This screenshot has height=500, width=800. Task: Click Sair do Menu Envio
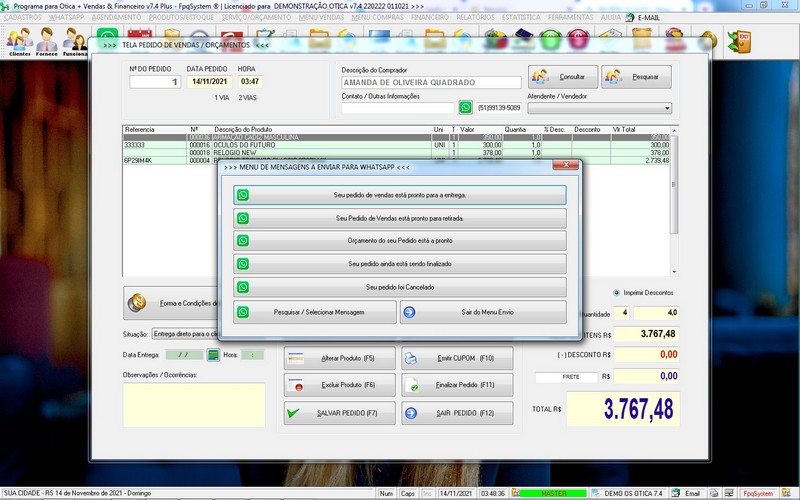pos(483,312)
